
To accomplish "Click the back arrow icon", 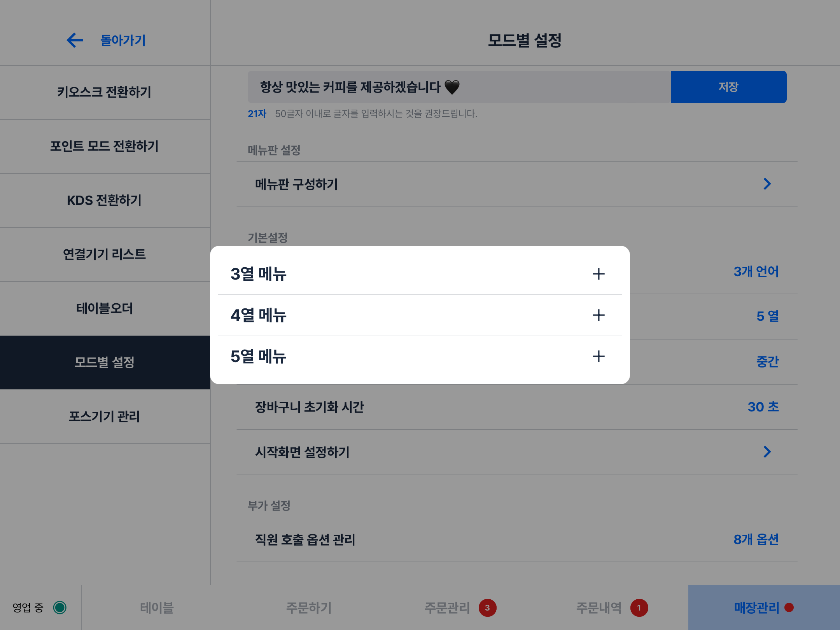I will coord(75,40).
